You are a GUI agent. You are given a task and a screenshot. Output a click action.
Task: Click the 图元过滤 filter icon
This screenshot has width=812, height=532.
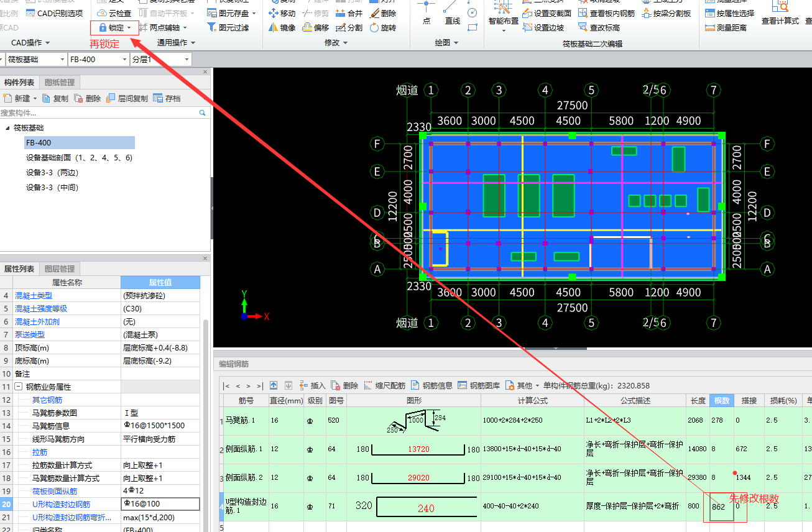tap(212, 28)
